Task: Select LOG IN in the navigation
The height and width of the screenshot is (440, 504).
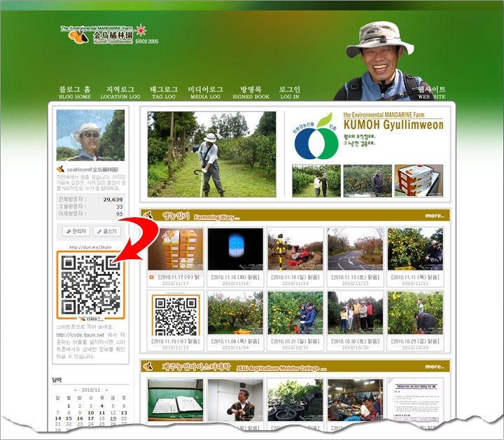Action: [290, 92]
